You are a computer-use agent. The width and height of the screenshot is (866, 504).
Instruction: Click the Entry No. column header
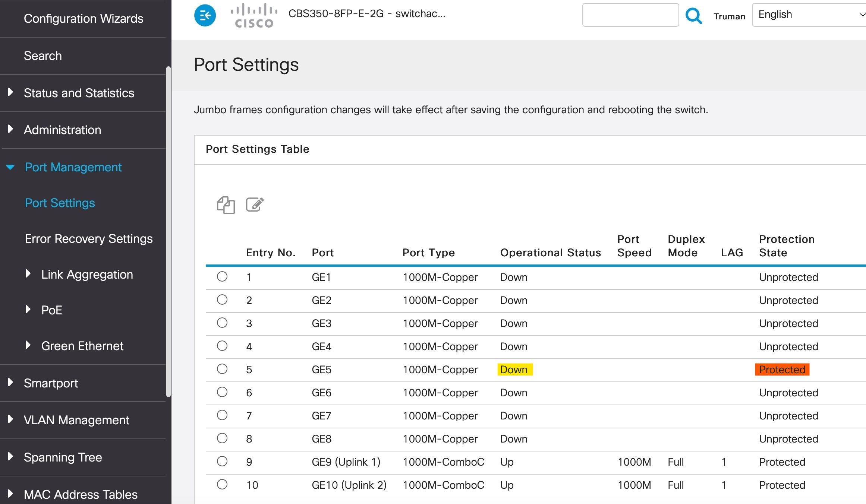271,253
